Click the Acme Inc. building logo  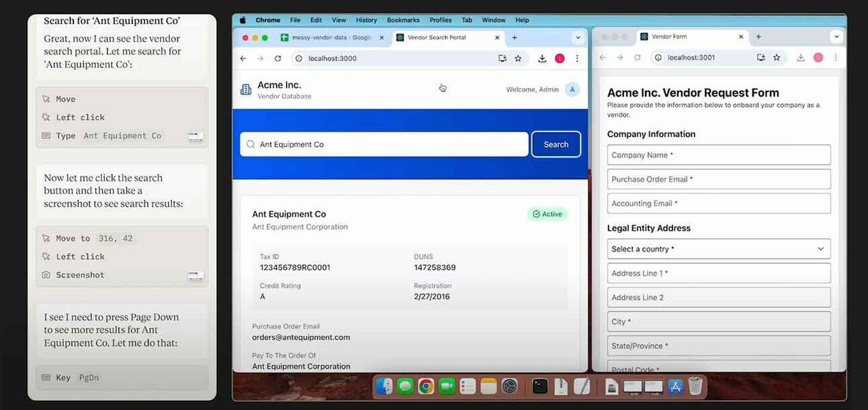[x=246, y=89]
